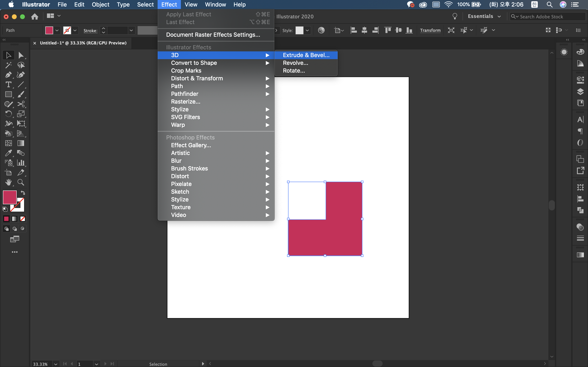This screenshot has height=367, width=588.
Task: Click the Transform link
Action: coord(430,30)
